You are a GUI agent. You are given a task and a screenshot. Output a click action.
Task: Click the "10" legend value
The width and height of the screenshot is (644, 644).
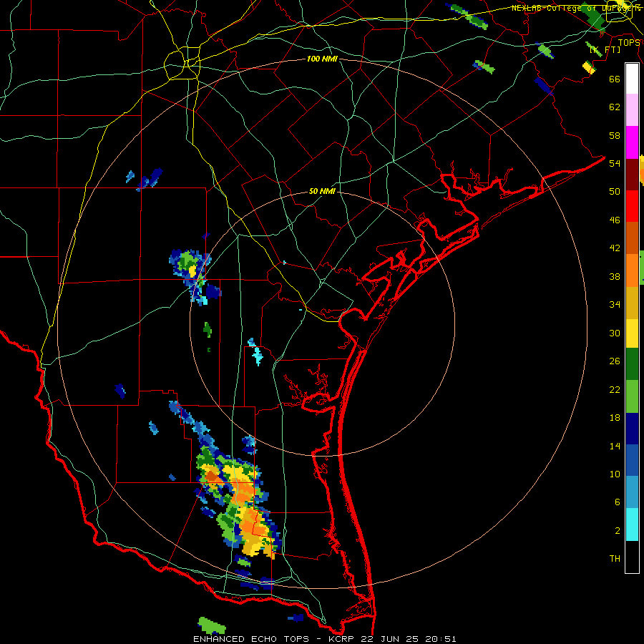click(x=615, y=474)
